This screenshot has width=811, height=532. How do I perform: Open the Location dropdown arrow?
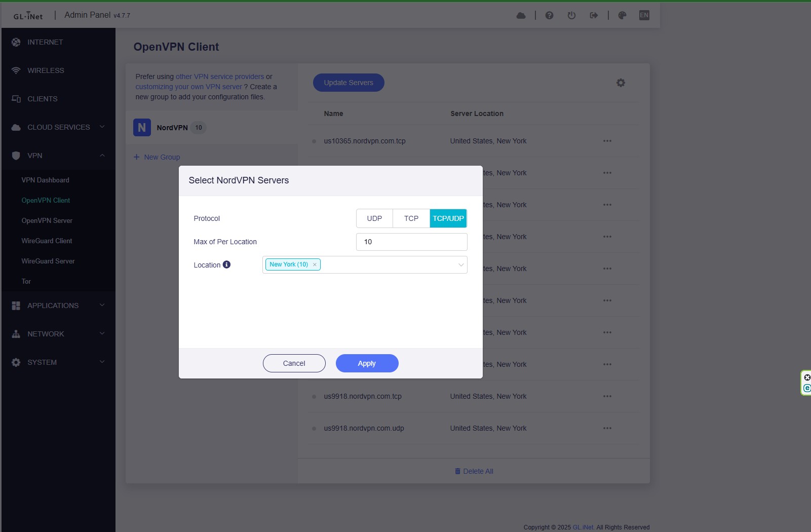(x=461, y=265)
